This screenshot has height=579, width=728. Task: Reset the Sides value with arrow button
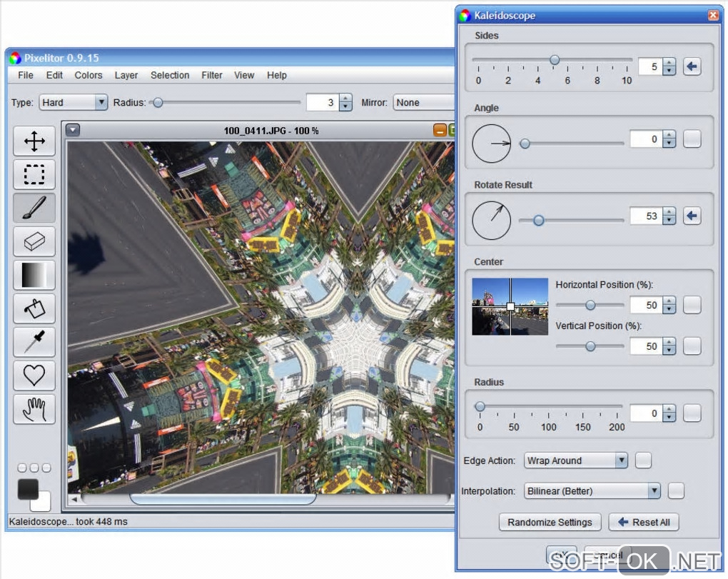pos(692,66)
